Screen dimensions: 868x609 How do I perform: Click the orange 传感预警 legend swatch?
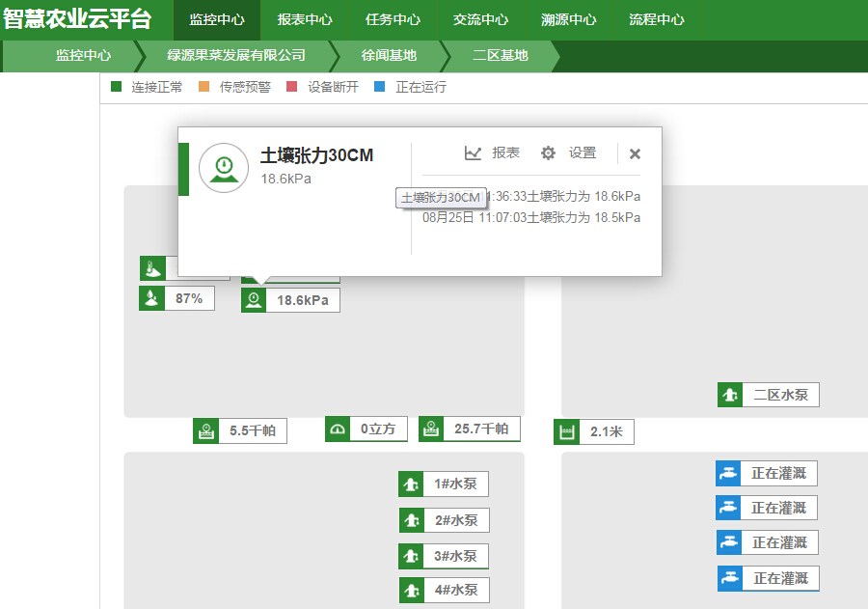(x=203, y=87)
